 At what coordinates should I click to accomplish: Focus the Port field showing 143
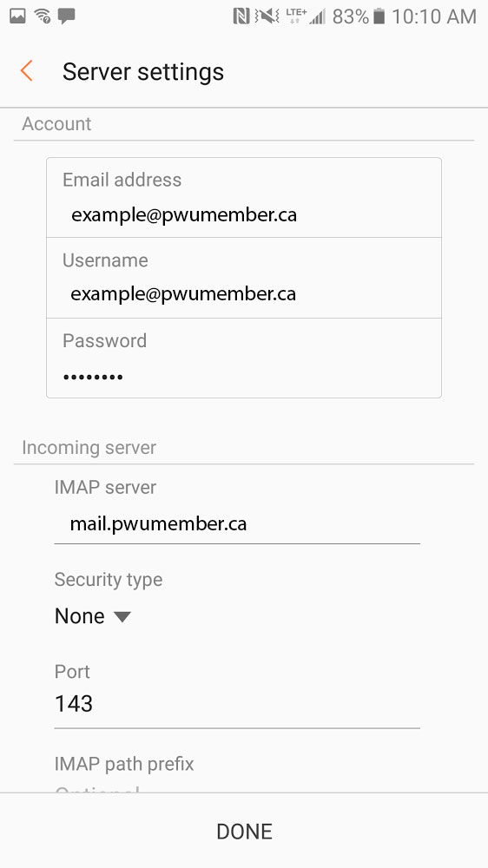pos(237,704)
